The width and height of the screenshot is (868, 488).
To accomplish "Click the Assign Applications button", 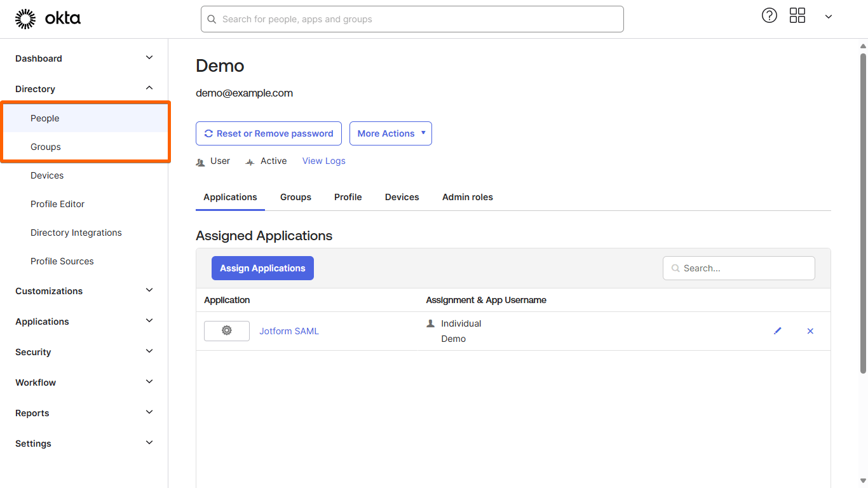I will pos(262,268).
